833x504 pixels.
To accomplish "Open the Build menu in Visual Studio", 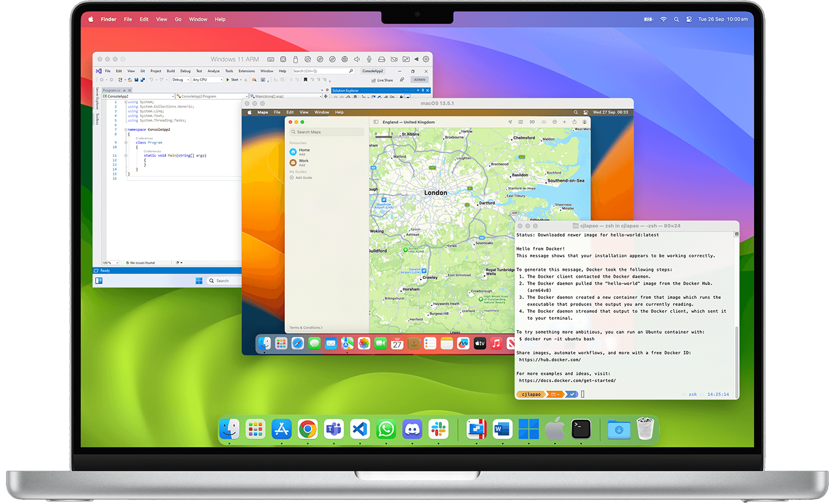I will click(171, 71).
